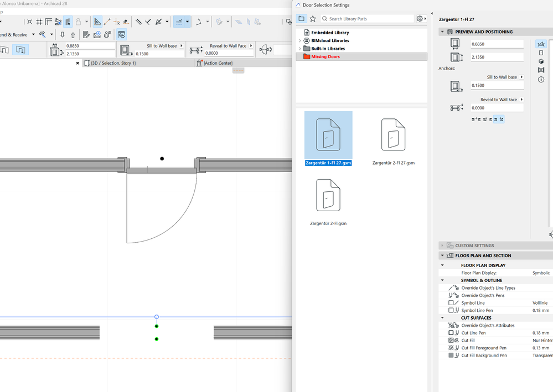Viewport: 553px width, 392px height.
Task: Open the teamwork users chat icon
Action: pyautogui.click(x=107, y=34)
